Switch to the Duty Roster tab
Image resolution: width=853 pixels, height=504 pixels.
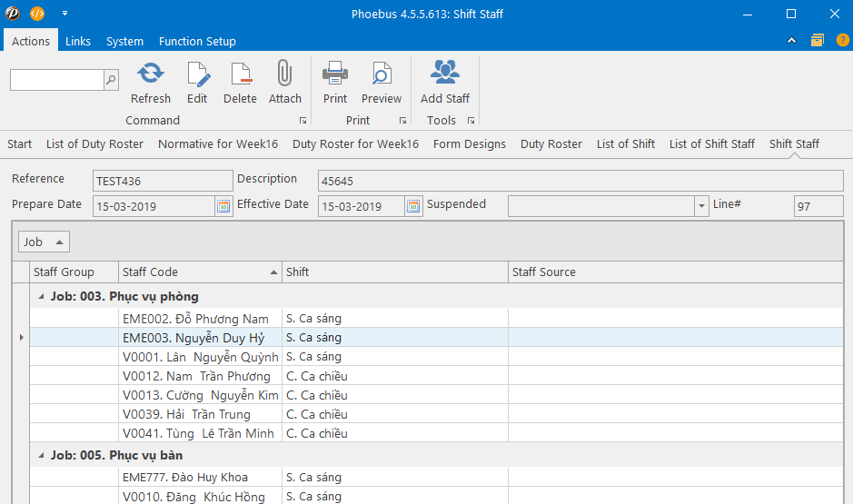[x=551, y=144]
